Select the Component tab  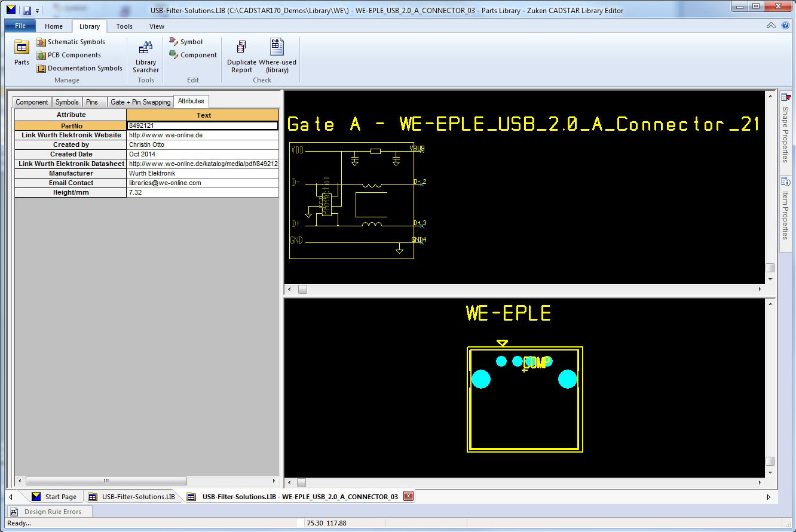click(32, 102)
